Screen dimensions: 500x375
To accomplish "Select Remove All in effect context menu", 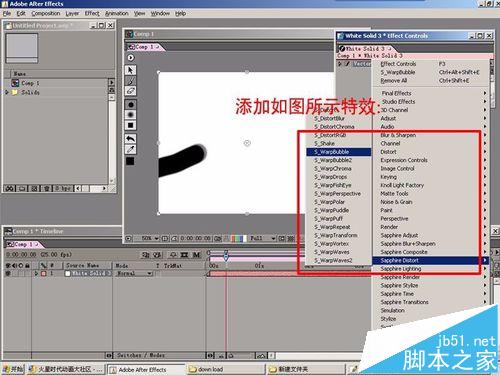I will 430,80.
